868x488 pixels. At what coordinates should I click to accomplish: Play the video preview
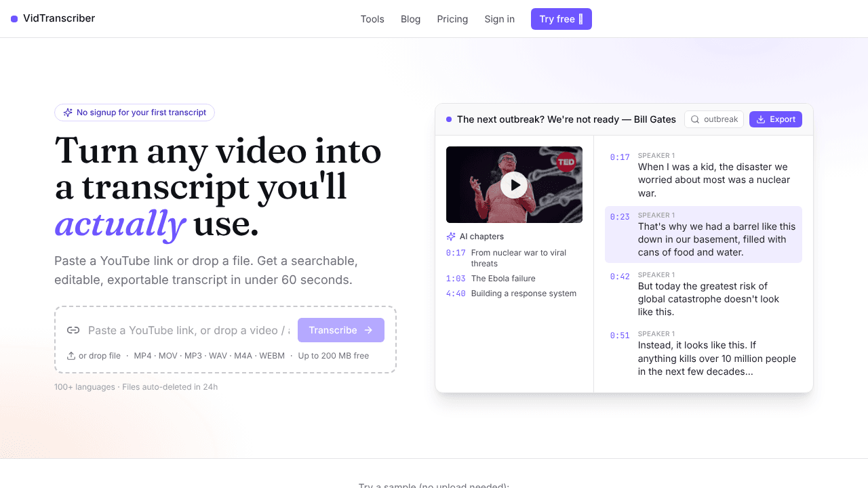click(x=514, y=184)
